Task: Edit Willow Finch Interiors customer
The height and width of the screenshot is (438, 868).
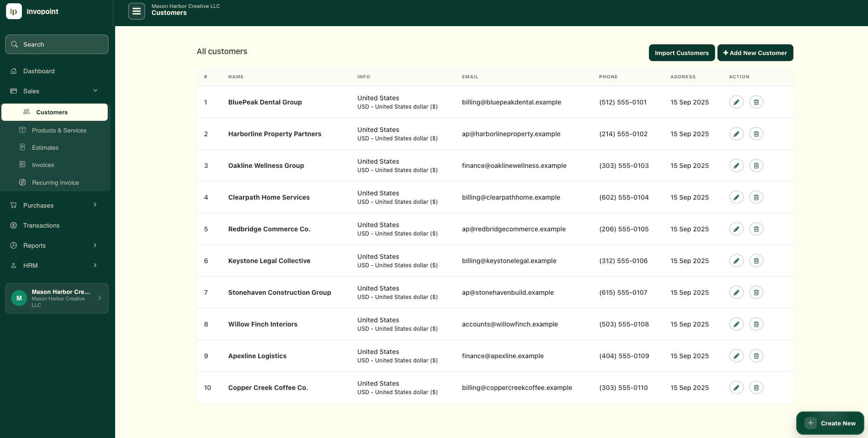Action: 736,324
